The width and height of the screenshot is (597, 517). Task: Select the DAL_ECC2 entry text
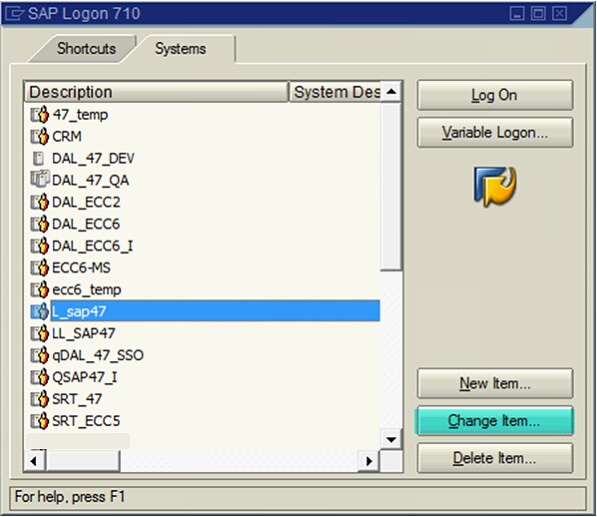coord(86,202)
